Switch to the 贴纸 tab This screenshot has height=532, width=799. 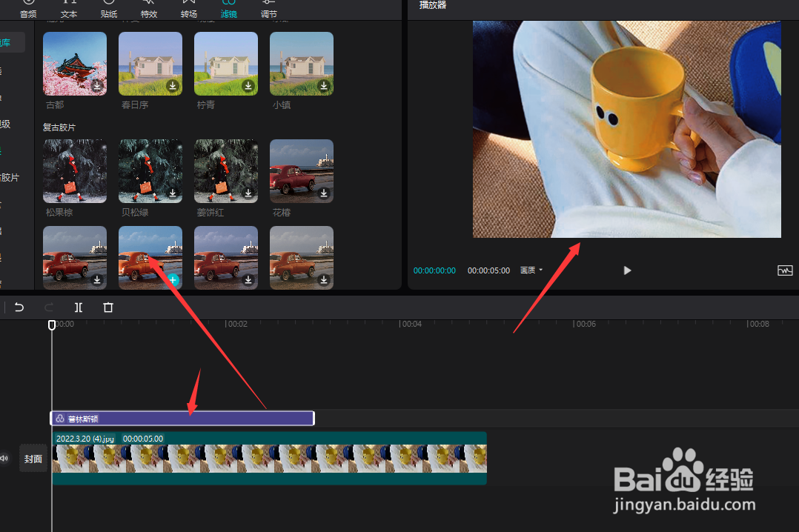[108, 10]
